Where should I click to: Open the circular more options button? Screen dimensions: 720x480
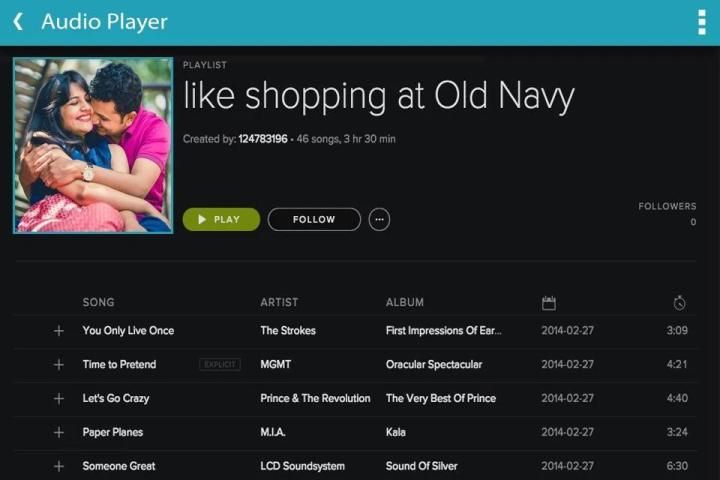379,219
